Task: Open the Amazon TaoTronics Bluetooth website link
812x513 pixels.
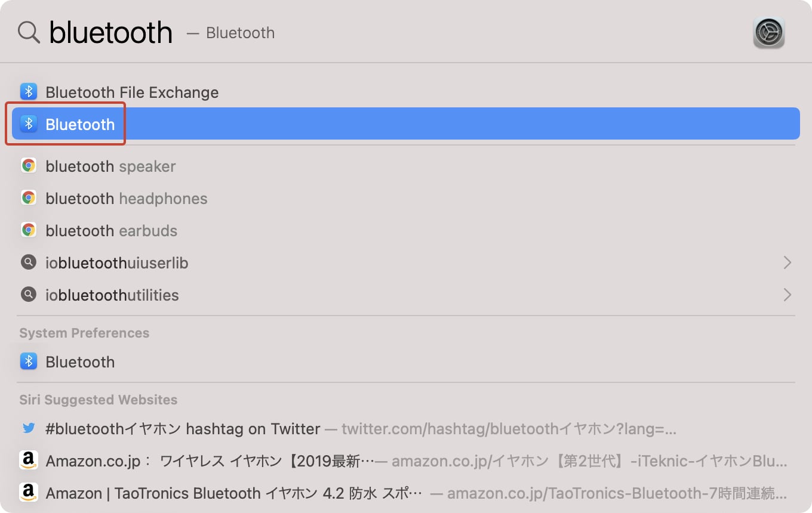Action: tap(234, 493)
